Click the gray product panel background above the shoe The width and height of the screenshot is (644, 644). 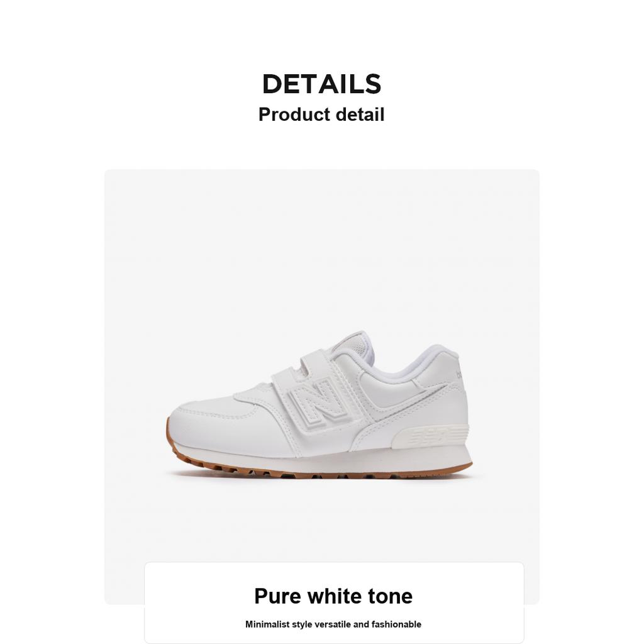(321, 247)
